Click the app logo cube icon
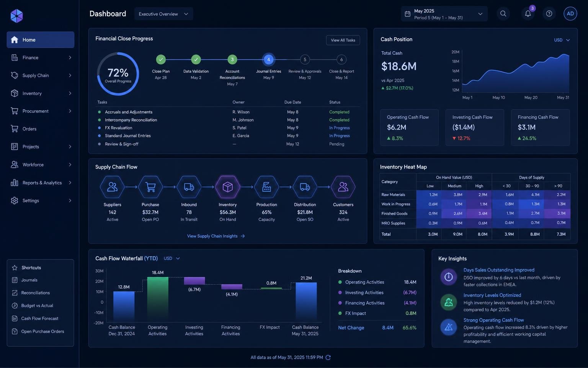Viewport: 588px width, 368px height. point(16,16)
